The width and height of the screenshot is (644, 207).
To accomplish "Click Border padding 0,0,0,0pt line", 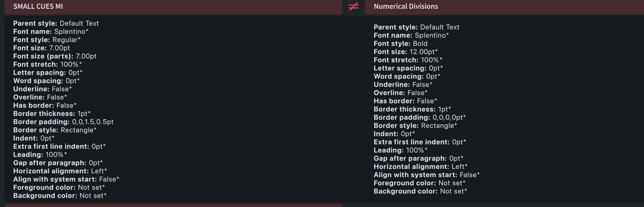I will (x=419, y=117).
